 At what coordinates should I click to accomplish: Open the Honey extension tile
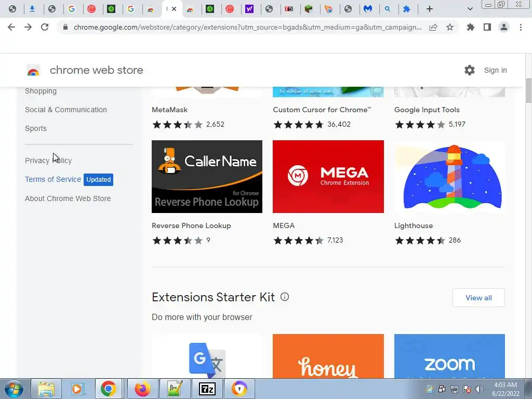click(328, 356)
